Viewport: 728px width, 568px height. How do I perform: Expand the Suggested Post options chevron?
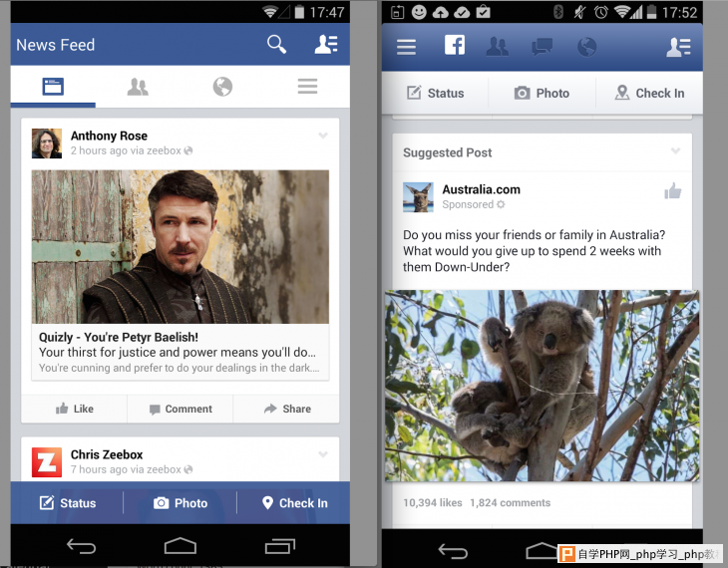click(x=675, y=150)
